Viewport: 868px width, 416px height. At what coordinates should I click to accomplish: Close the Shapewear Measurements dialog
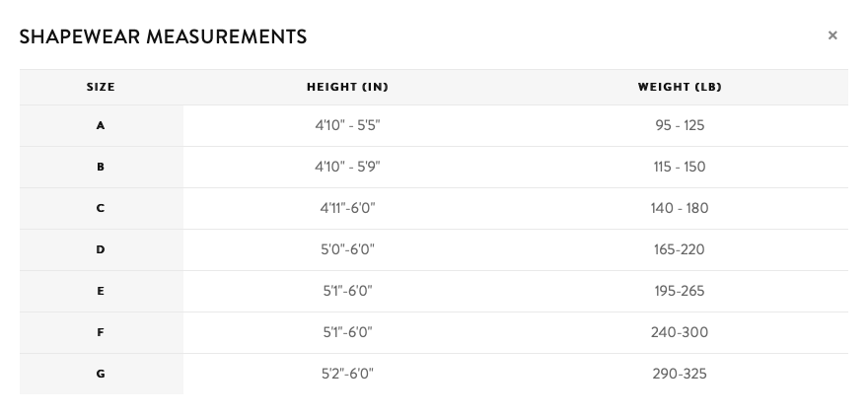[x=832, y=35]
